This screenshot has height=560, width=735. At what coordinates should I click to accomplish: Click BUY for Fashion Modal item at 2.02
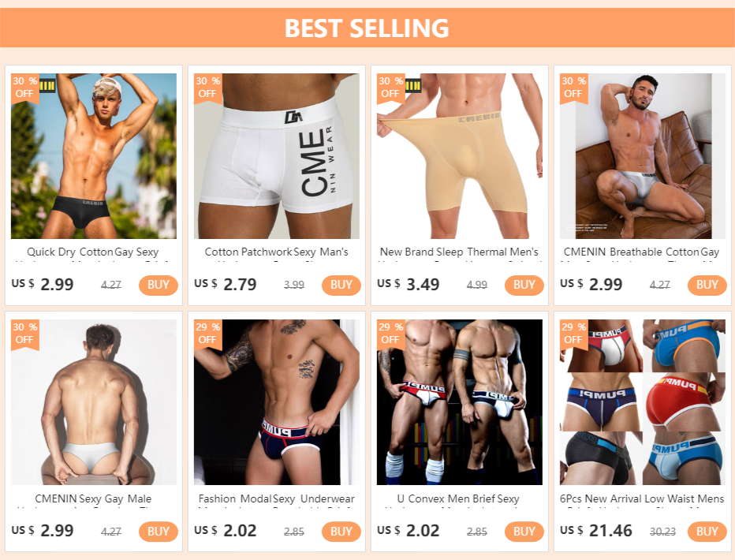(x=341, y=532)
